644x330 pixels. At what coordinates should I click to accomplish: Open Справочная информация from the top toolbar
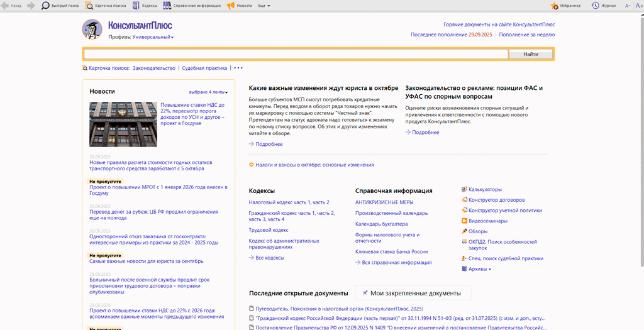(x=192, y=6)
